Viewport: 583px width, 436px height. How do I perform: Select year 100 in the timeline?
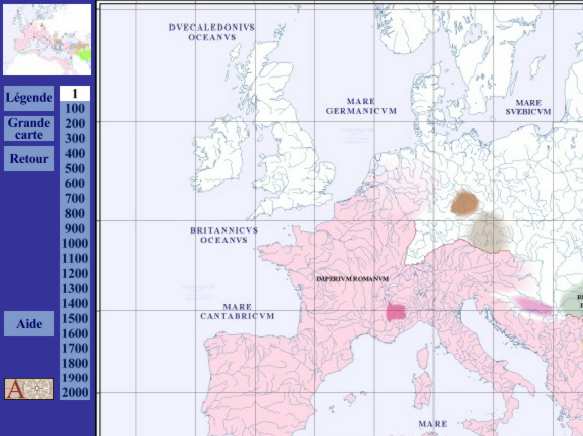tap(75, 109)
